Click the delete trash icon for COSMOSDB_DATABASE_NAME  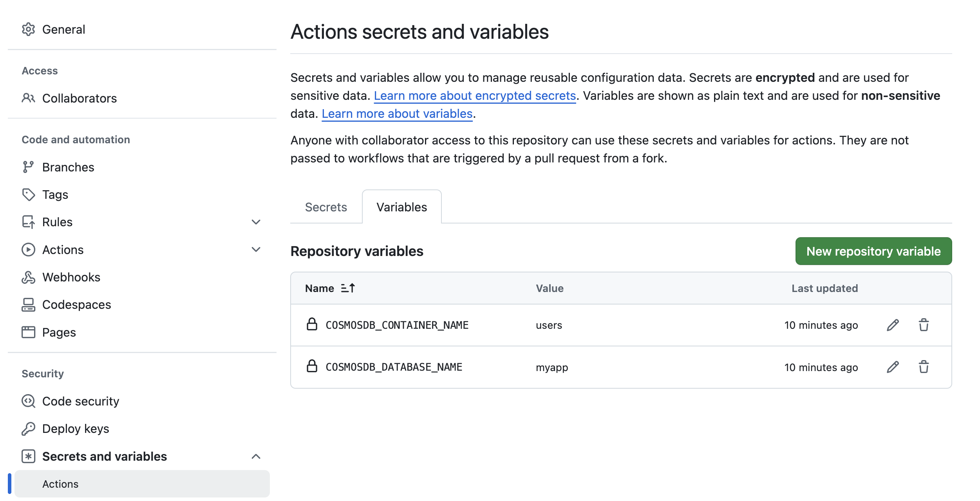924,367
